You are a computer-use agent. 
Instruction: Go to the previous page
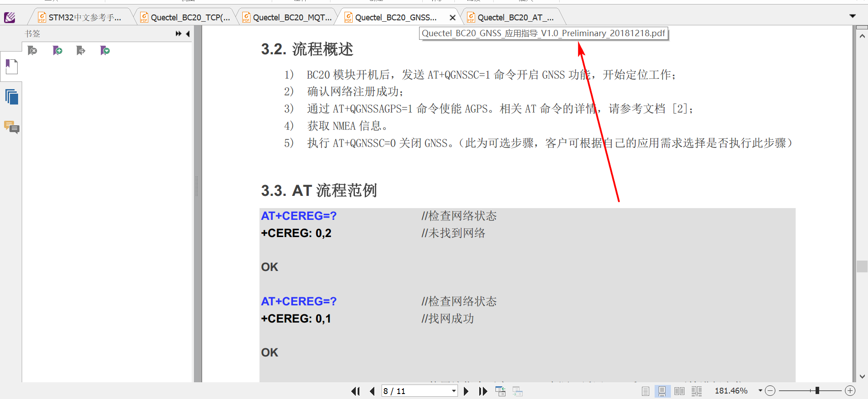coord(372,391)
